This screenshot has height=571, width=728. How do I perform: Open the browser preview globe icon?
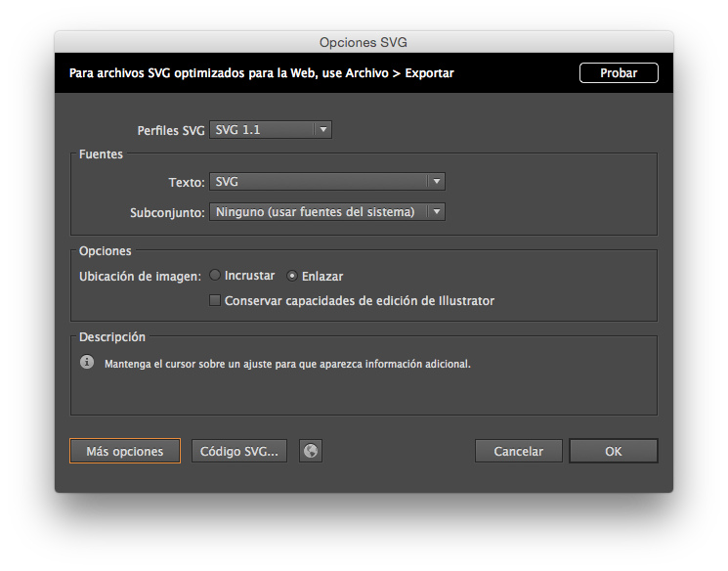311,451
